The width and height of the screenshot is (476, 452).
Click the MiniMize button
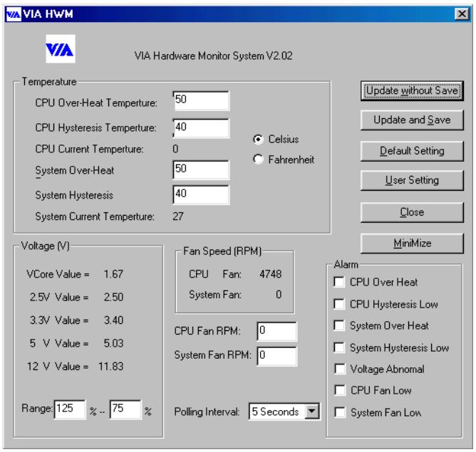[x=412, y=243]
